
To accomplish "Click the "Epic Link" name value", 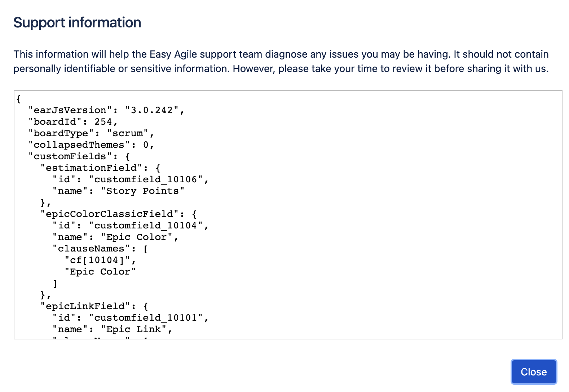I will tap(133, 329).
